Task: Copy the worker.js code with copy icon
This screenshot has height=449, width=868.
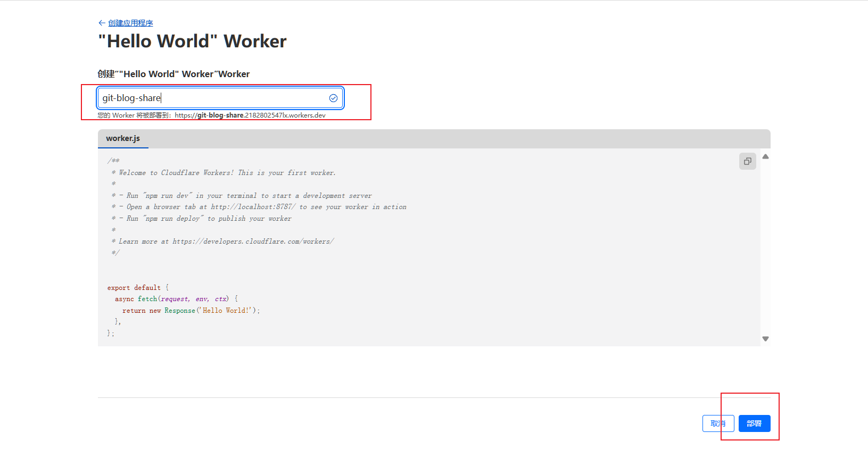Action: [748, 161]
